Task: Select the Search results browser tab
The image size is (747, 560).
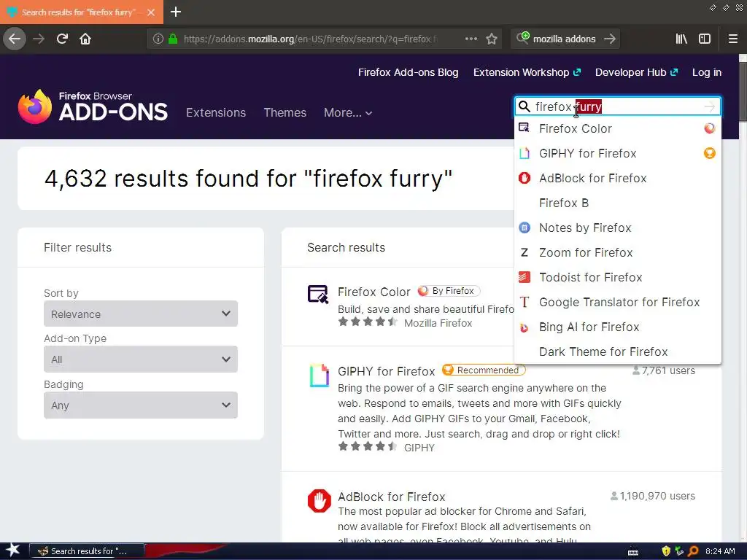Action: (x=82, y=12)
